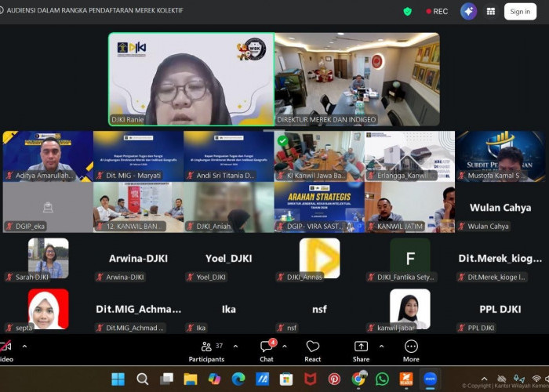This screenshot has height=392, width=549.
Task: Open Windows Start menu
Action: [x=118, y=379]
